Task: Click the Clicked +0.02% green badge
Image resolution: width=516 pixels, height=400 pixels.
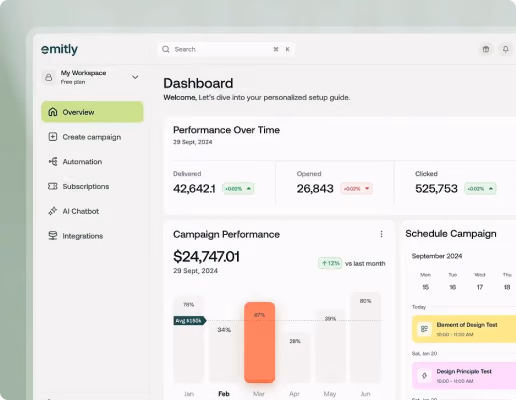Action: click(480, 189)
